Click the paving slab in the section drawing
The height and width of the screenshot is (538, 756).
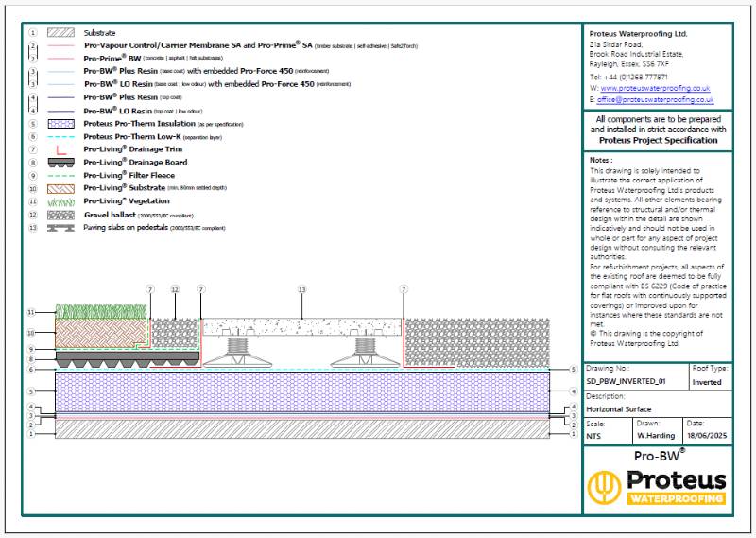[301, 326]
